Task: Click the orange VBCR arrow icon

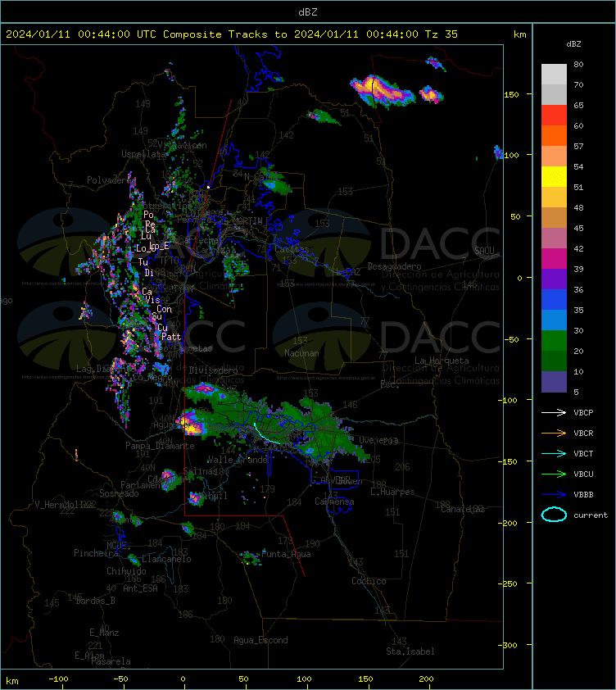Action: [554, 433]
